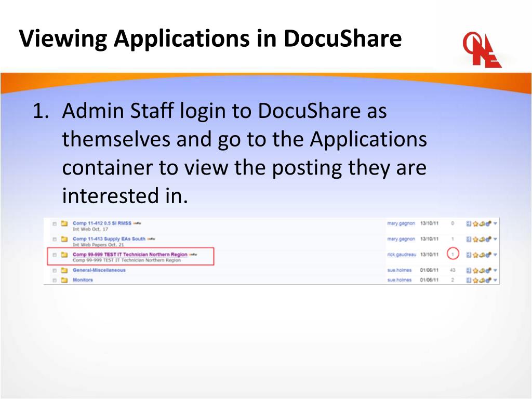Image resolution: width=532 pixels, height=399 pixels.
Task: Select checkbox for Comp 99-999 TEST IT Technician
Action: coord(54,255)
